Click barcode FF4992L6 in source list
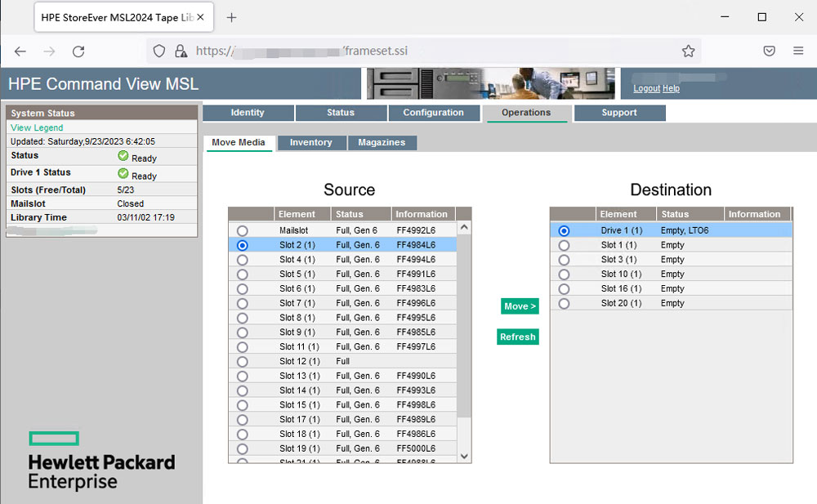Viewport: 817px width, 504px height. pos(416,230)
